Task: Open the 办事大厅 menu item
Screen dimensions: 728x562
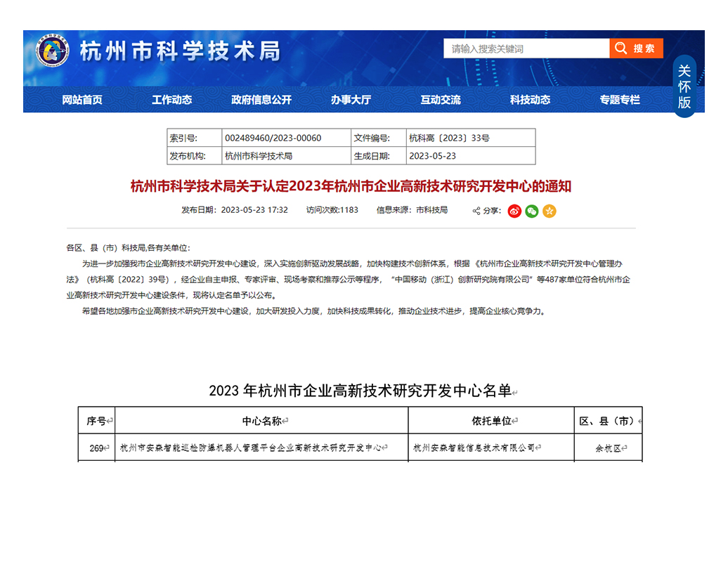Action: pos(351,100)
